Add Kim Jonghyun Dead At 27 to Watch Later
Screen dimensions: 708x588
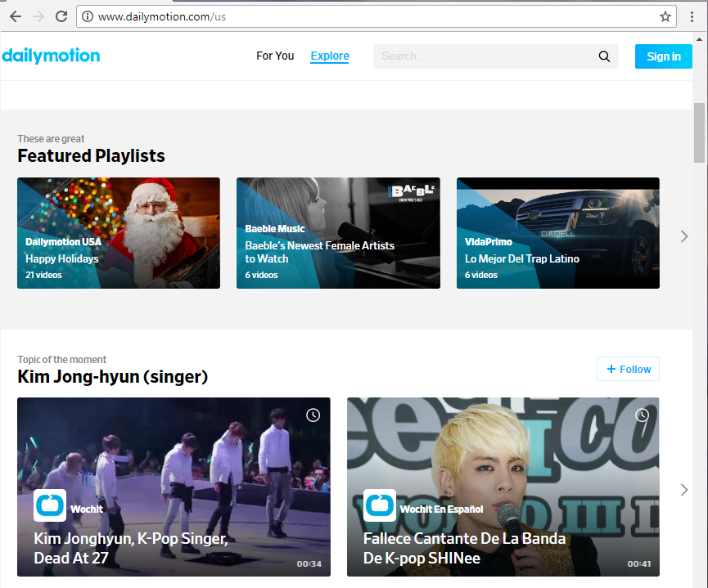(313, 415)
